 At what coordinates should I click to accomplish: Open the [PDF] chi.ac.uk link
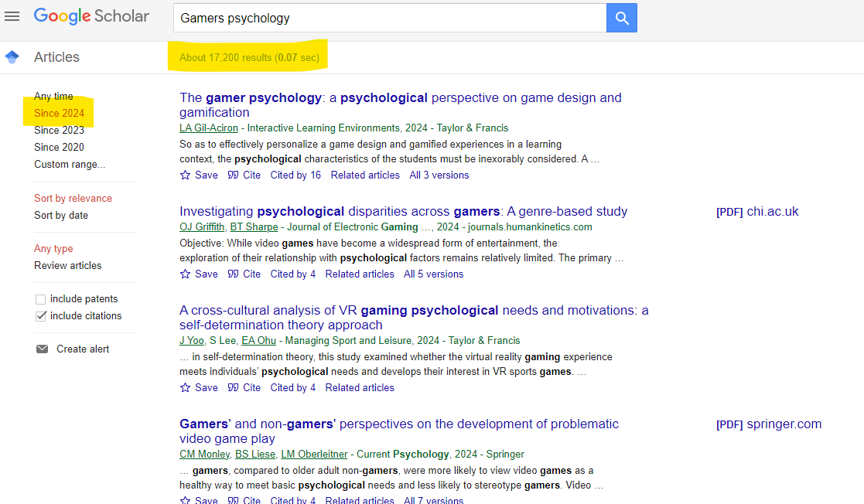757,212
